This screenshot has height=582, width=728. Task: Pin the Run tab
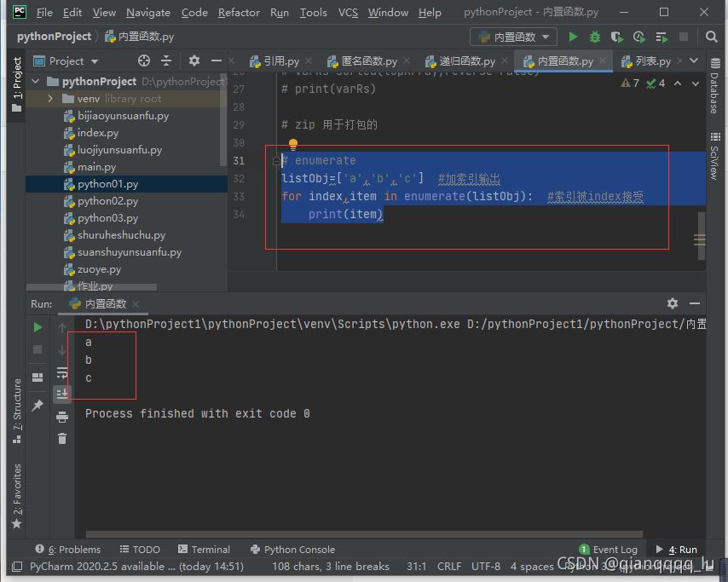point(38,406)
